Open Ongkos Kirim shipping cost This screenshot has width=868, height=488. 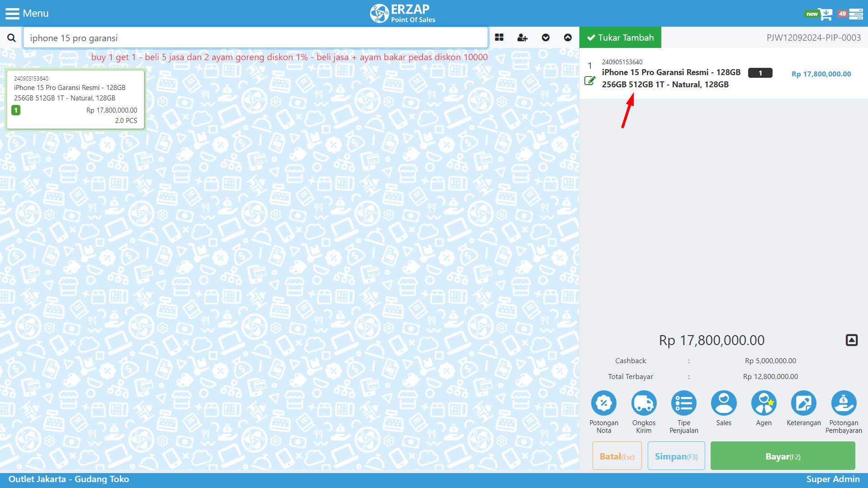point(644,412)
